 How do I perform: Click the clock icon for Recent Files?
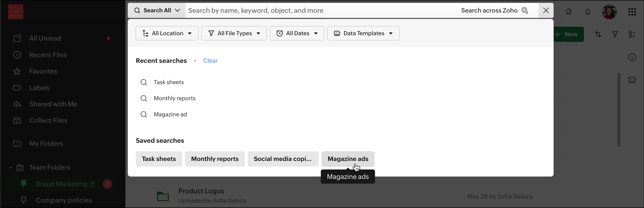(17, 55)
